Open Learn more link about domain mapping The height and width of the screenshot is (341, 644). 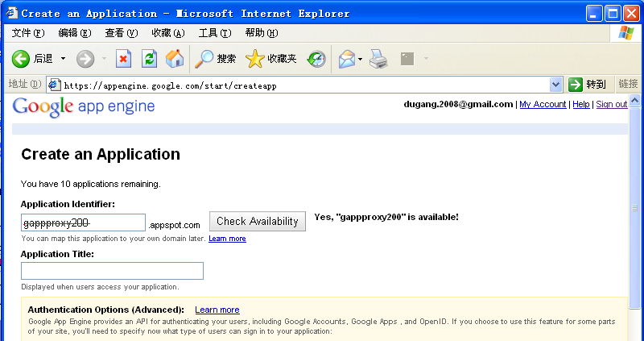pyautogui.click(x=227, y=239)
